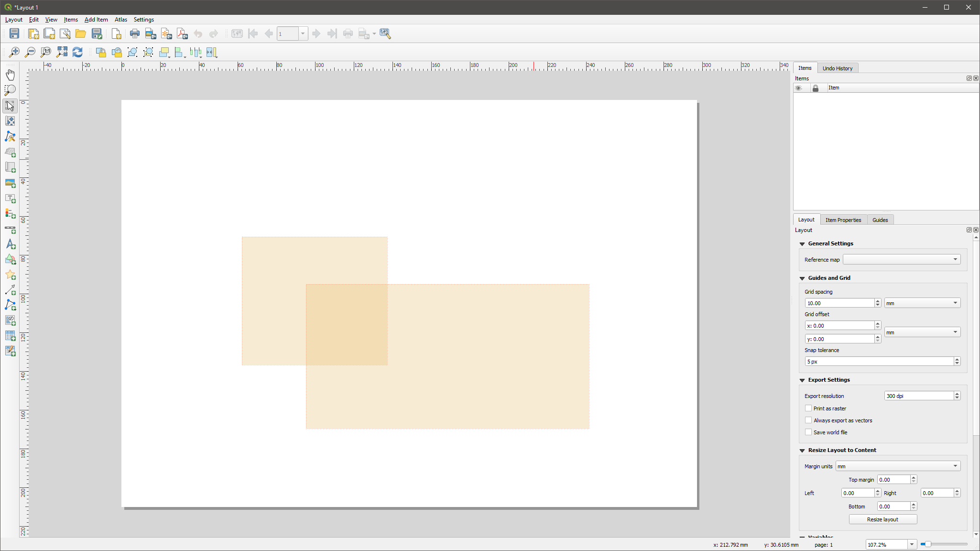Click the Resize layout button
The width and height of the screenshot is (980, 551).
coord(882,519)
